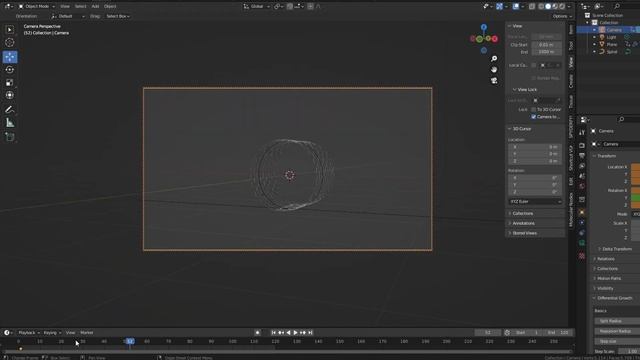Open the Object menu in viewport header
Image resolution: width=640 pixels, height=360 pixels.
pyautogui.click(x=110, y=7)
